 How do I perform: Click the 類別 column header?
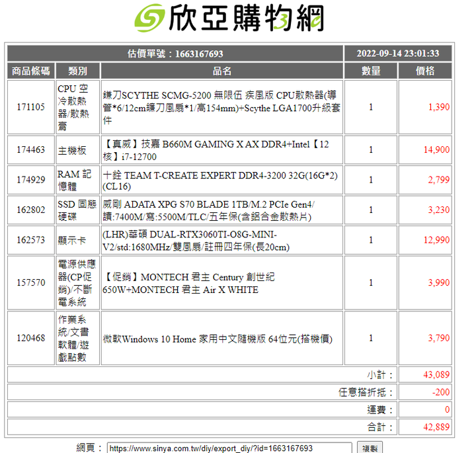click(78, 71)
